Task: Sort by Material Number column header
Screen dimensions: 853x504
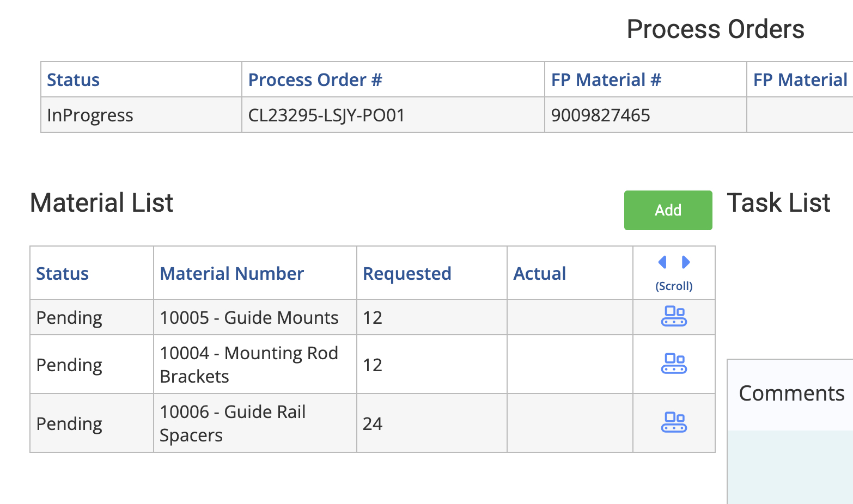Action: click(x=232, y=273)
